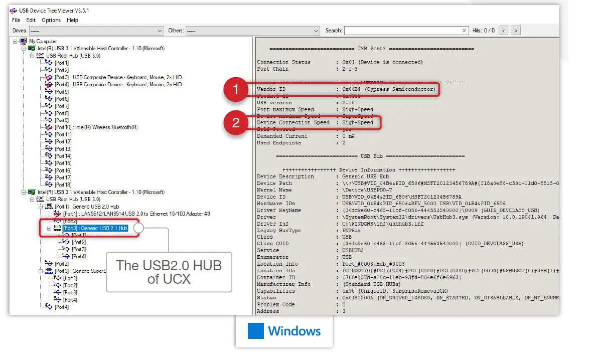Collapse the My Computer tree node

pyautogui.click(x=15, y=41)
